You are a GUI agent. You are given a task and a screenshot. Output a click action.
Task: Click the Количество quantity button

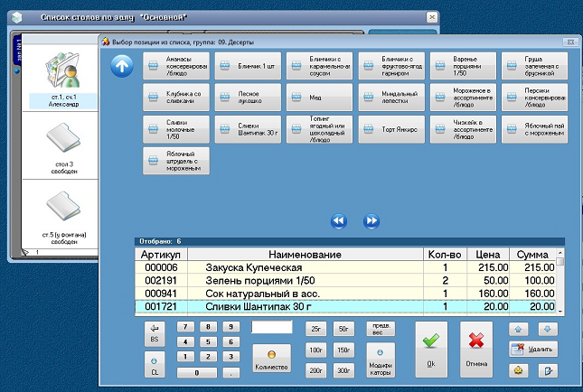coord(272,359)
